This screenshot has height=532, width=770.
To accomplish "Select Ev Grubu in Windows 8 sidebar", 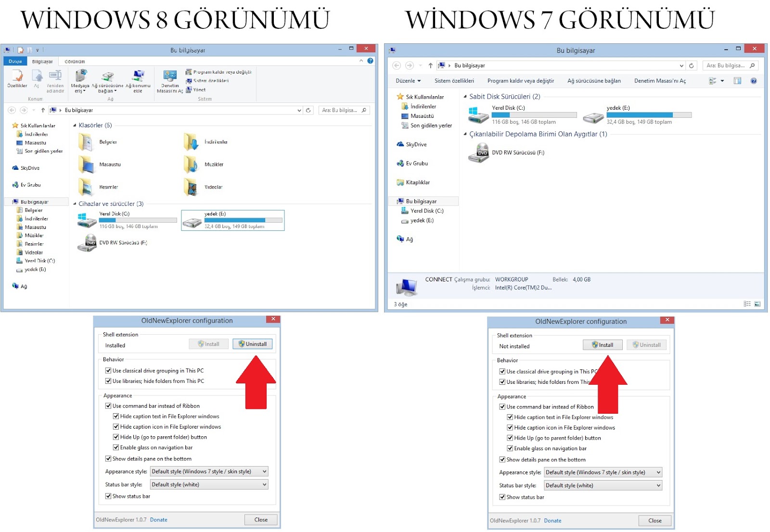I will [x=26, y=185].
